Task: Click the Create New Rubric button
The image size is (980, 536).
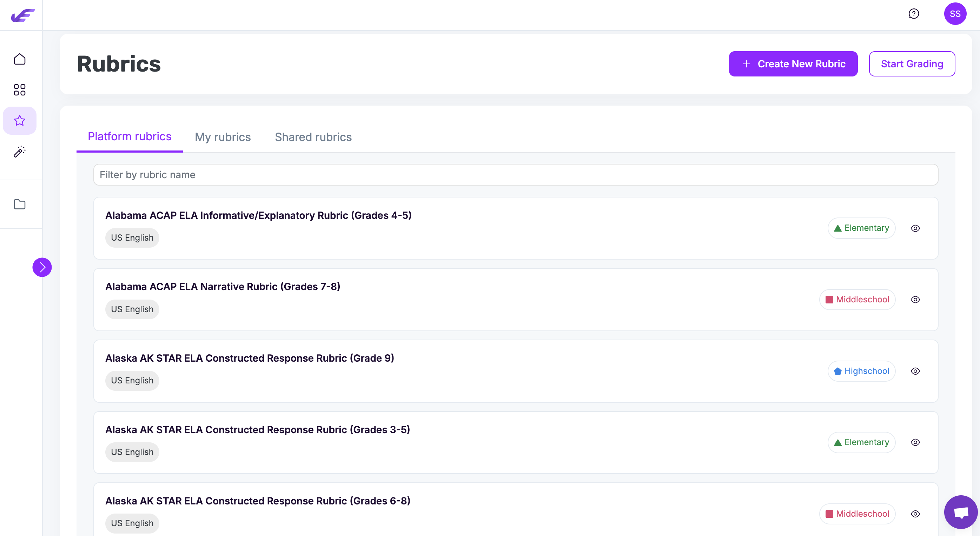Action: 793,64
